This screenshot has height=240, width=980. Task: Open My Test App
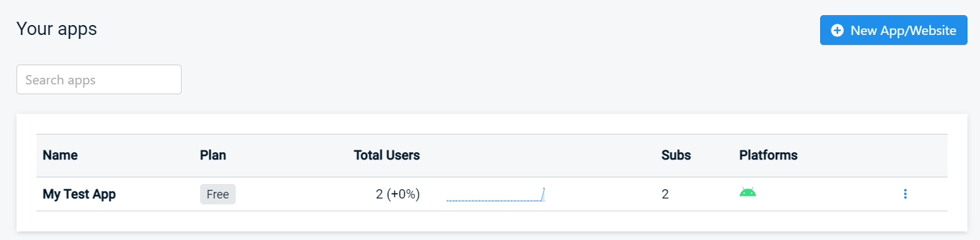79,195
